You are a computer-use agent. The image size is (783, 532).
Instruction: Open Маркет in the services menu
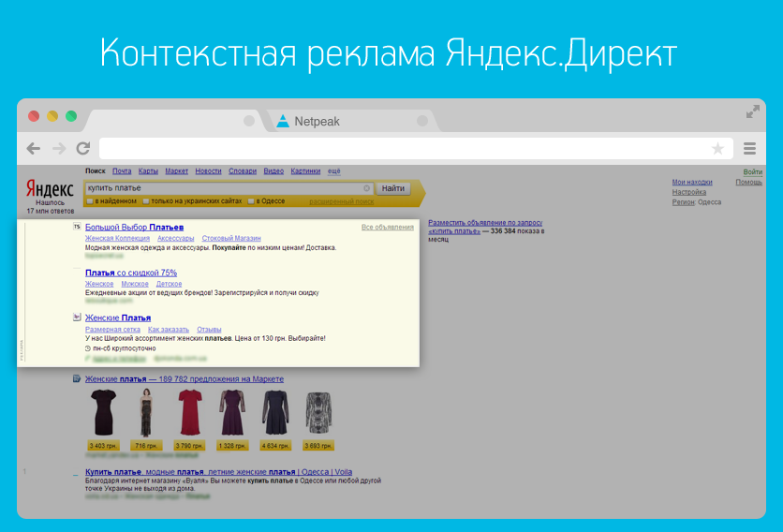click(x=177, y=170)
